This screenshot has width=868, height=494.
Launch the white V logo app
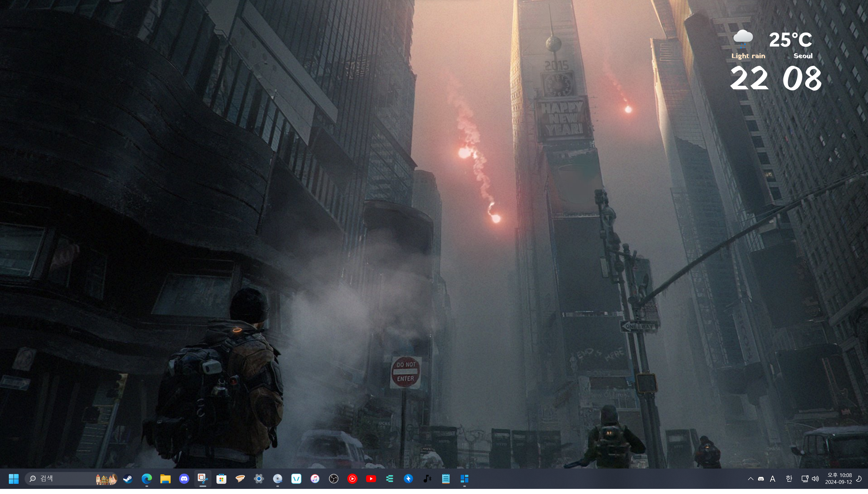point(296,479)
